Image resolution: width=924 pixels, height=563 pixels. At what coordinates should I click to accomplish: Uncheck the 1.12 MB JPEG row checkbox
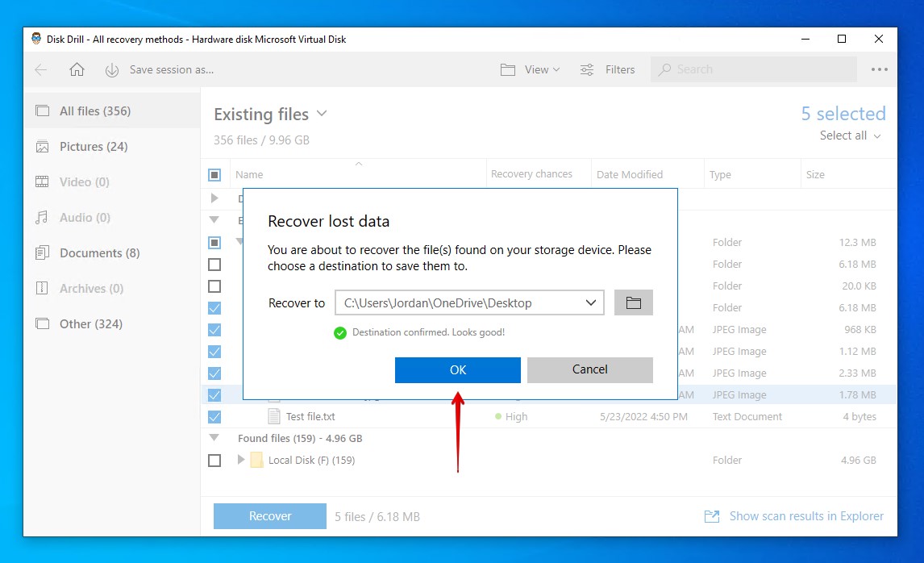214,352
